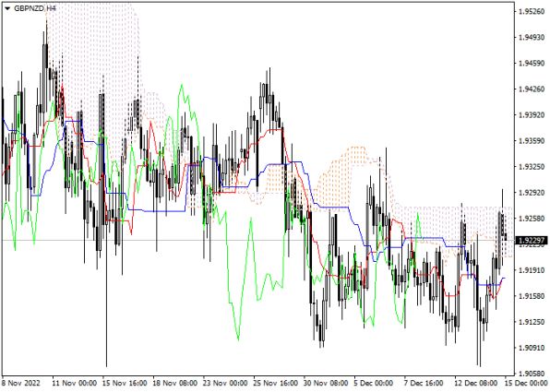Click the 1.91250 price scale value

(532, 322)
